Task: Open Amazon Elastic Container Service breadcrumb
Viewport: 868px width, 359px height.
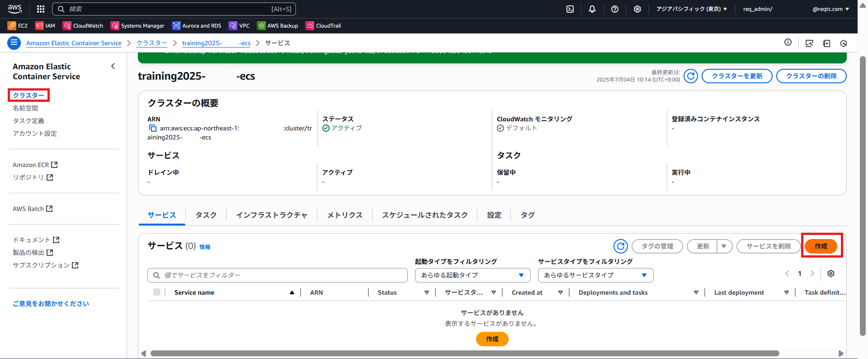Action: coord(74,43)
